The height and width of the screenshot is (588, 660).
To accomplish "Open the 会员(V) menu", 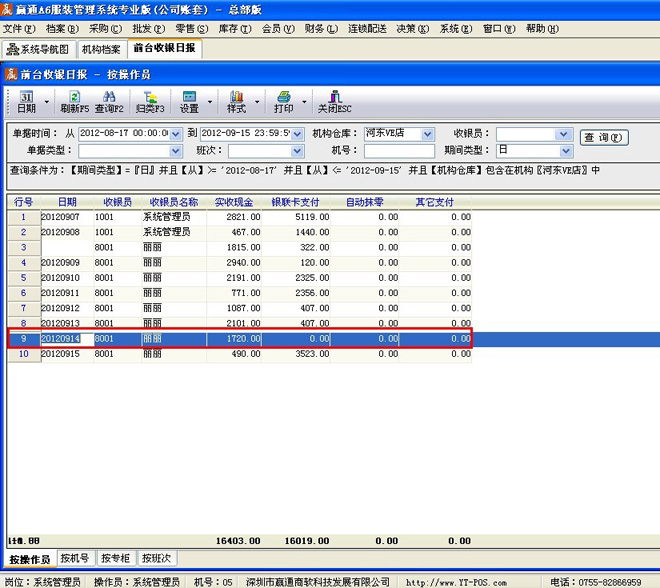I will (x=278, y=29).
